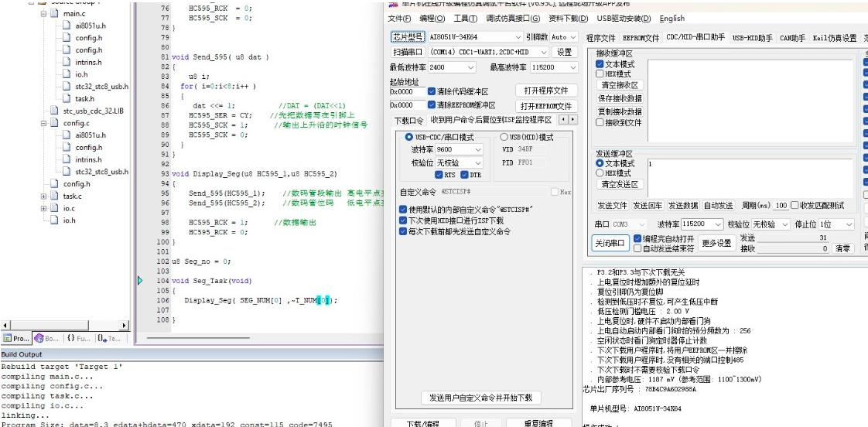Image resolution: width=868 pixels, height=427 pixels.
Task: Click 清零 counter reset button
Action: click(842, 248)
